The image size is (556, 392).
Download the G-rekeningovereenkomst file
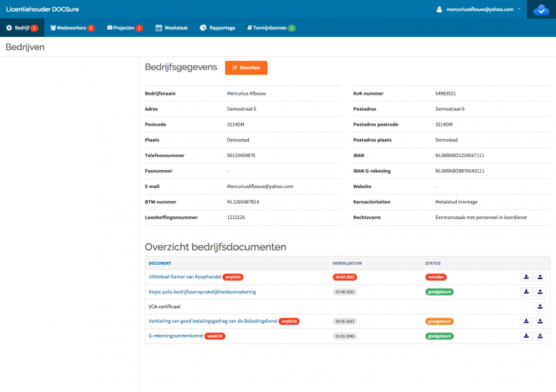[x=526, y=336]
